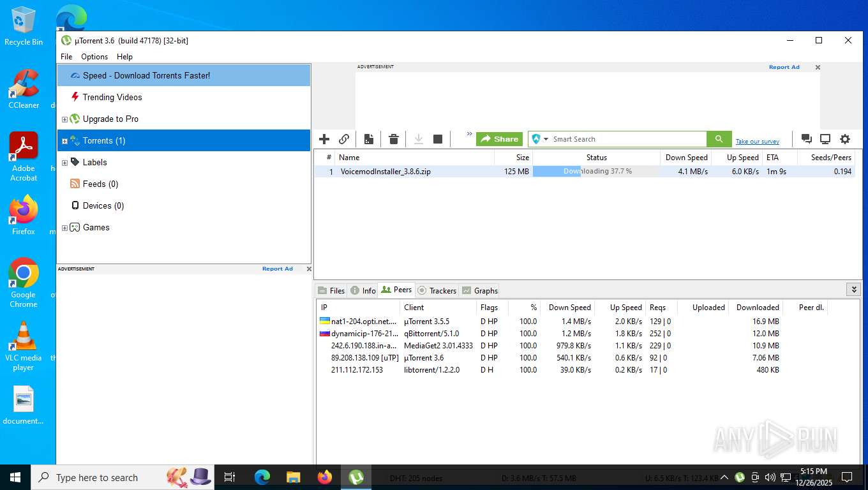Open the notification center icon
The width and height of the screenshot is (868, 490).
(x=847, y=477)
